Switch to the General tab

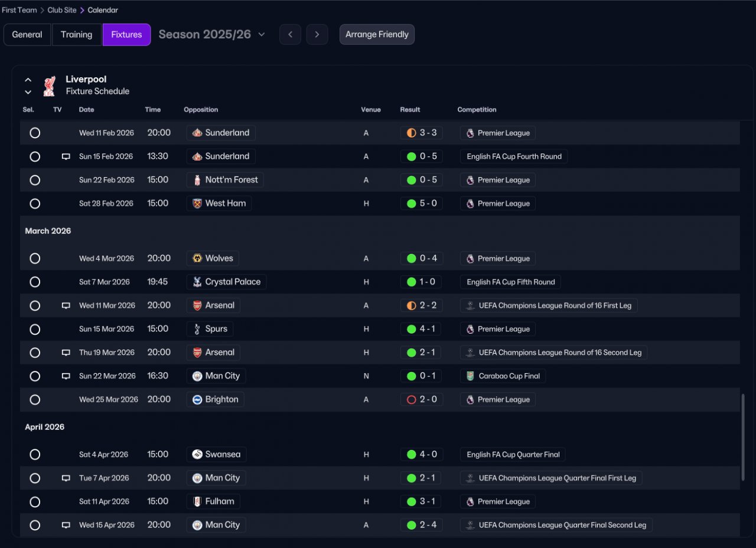click(x=27, y=34)
